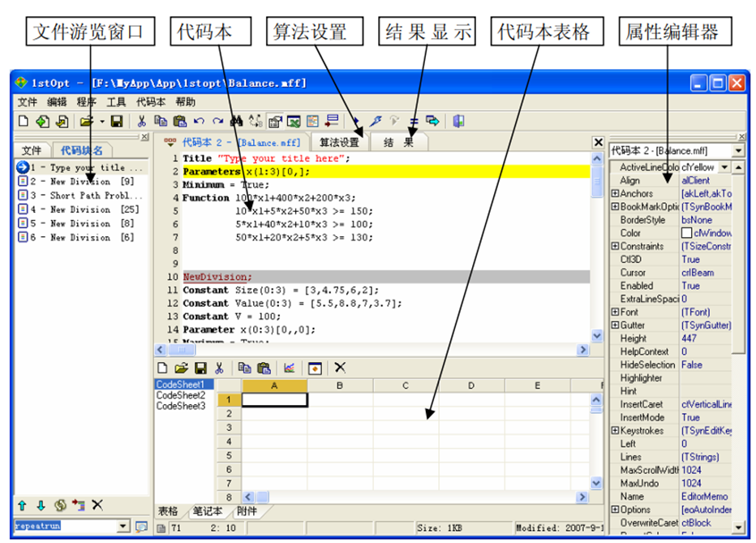Screen dimensions: 756x543
Task: Close the left file browser panel
Action: [x=144, y=137]
